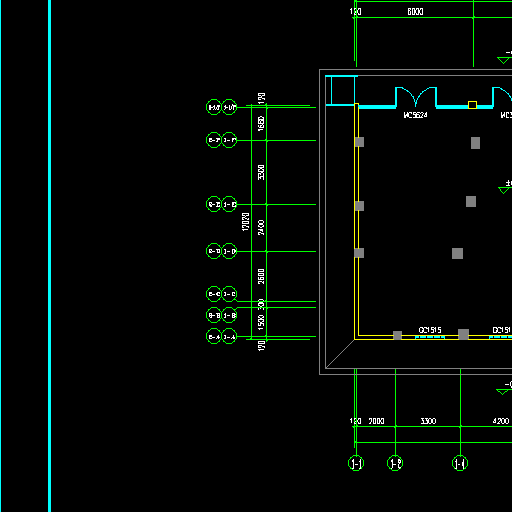Select the 4200 dimension text at bottom
The height and width of the screenshot is (512, 512).
click(501, 421)
